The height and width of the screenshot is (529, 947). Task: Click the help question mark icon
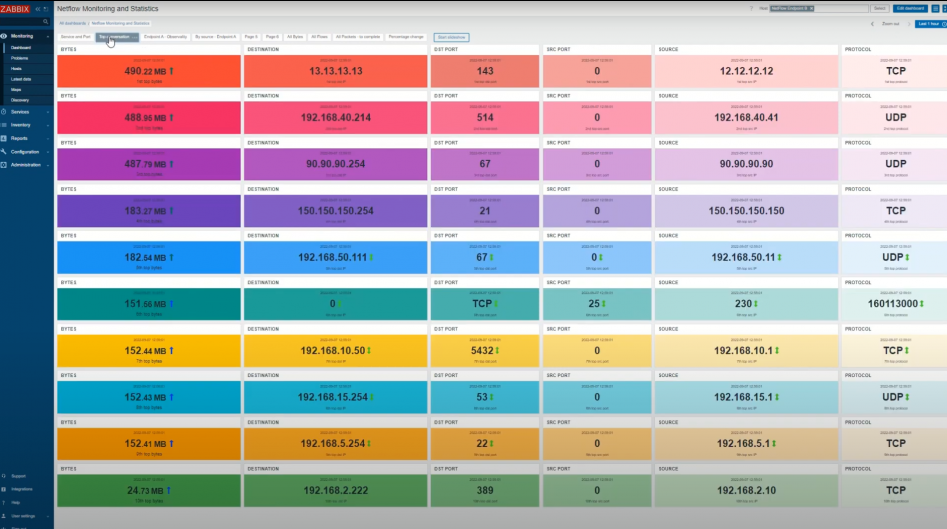(752, 8)
